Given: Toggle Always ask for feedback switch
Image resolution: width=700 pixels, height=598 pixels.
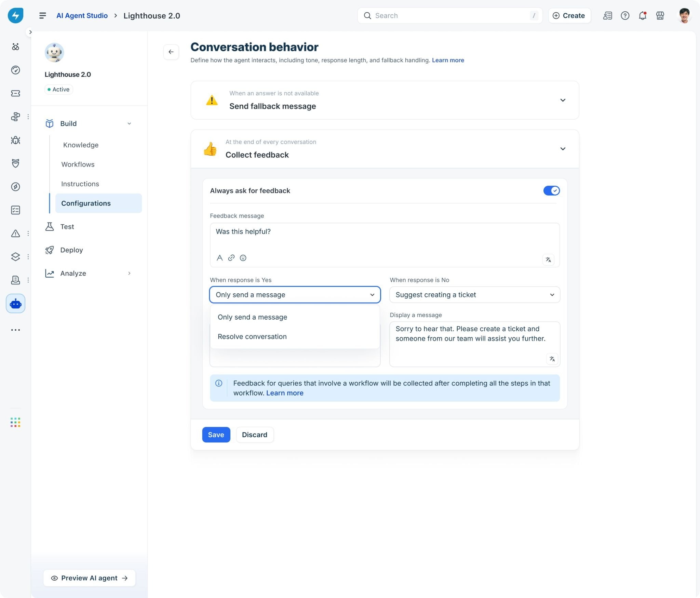Looking at the screenshot, I should click(551, 191).
